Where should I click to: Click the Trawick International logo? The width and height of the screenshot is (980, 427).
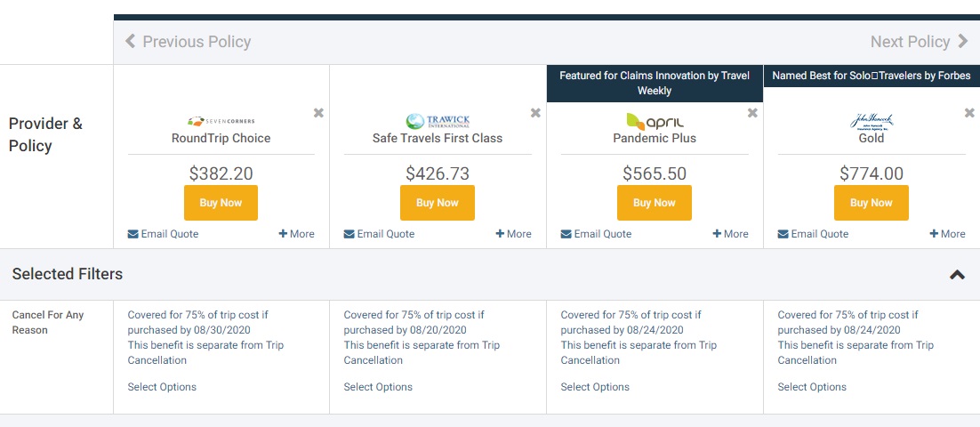(x=438, y=121)
